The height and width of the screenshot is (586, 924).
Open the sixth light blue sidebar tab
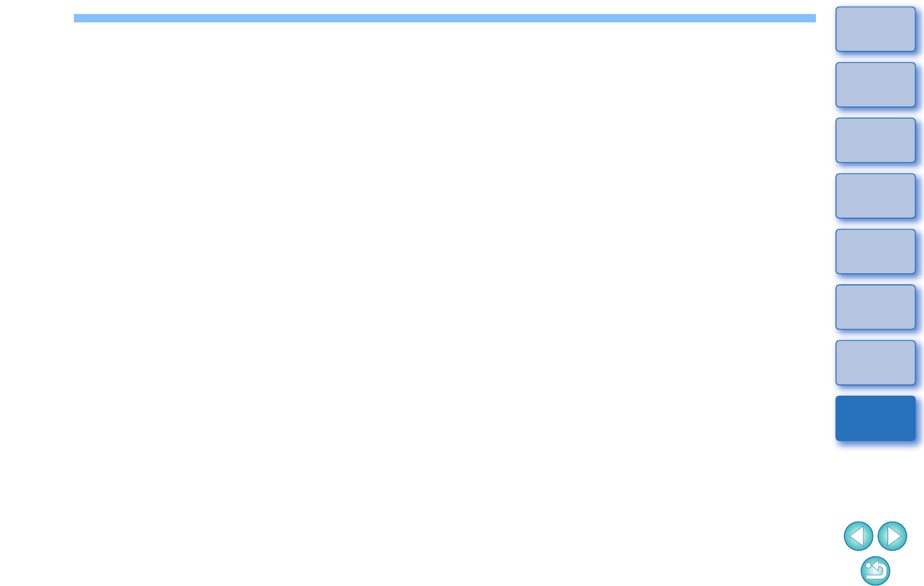pos(875,307)
